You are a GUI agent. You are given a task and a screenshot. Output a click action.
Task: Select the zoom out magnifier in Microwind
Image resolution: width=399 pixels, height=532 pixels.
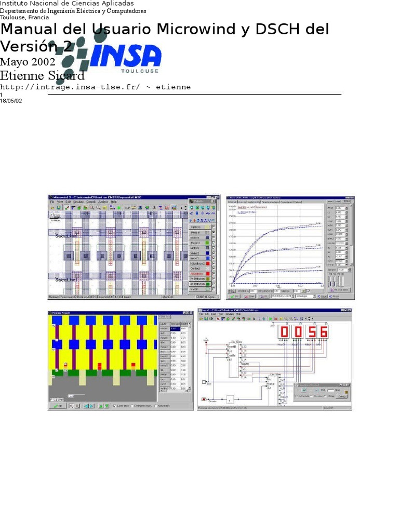click(x=98, y=208)
